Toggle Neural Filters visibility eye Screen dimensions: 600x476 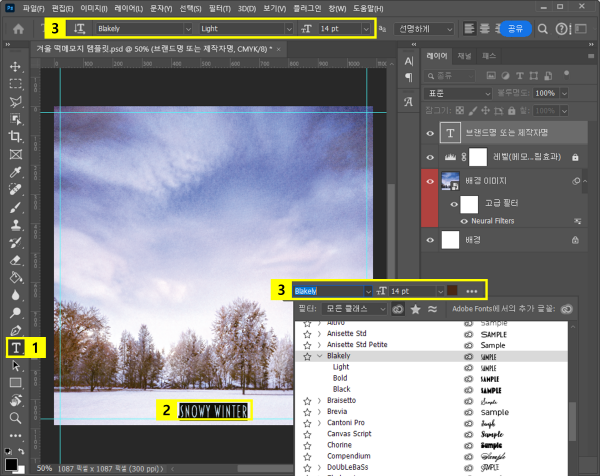coord(464,221)
